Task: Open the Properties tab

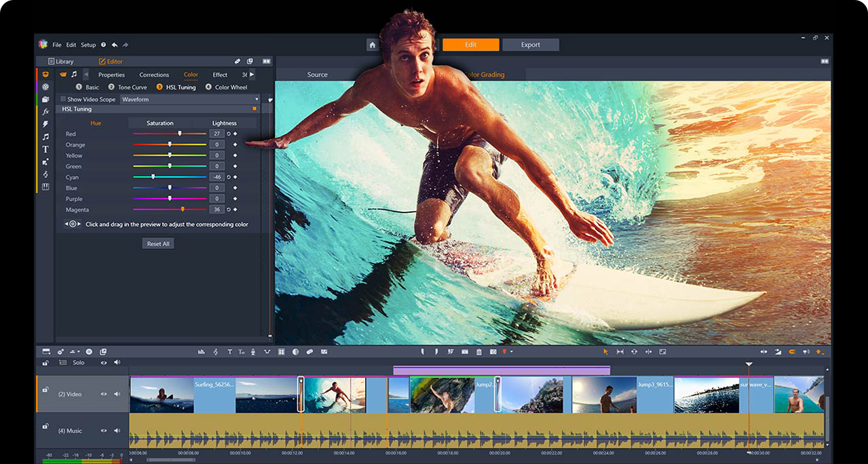Action: (x=111, y=75)
